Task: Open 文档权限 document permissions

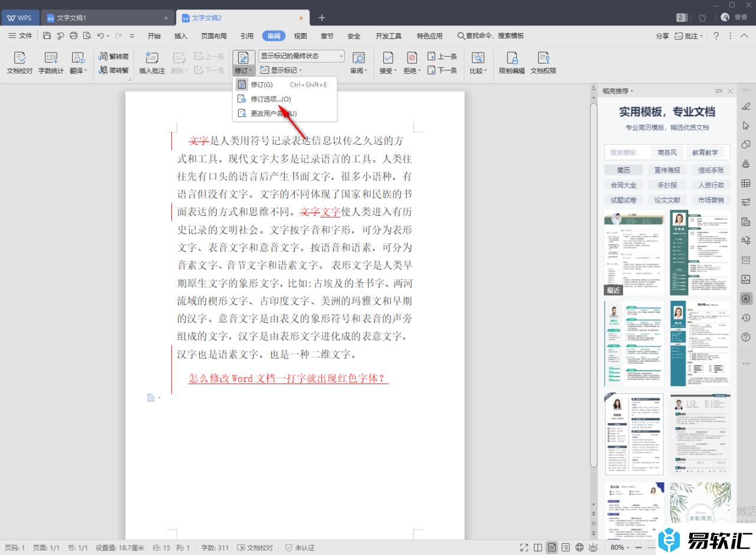Action: (543, 59)
